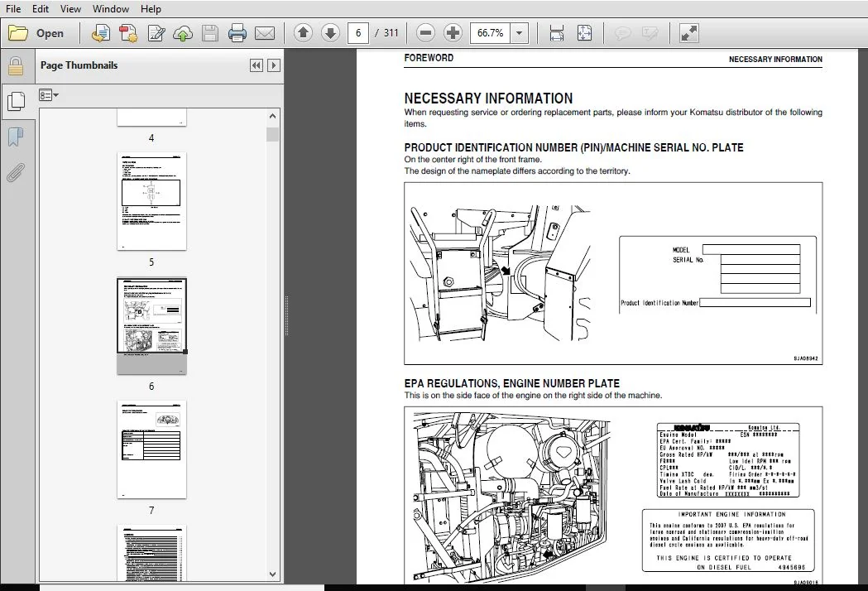
Task: Click the fit one full page icon
Action: pos(584,33)
